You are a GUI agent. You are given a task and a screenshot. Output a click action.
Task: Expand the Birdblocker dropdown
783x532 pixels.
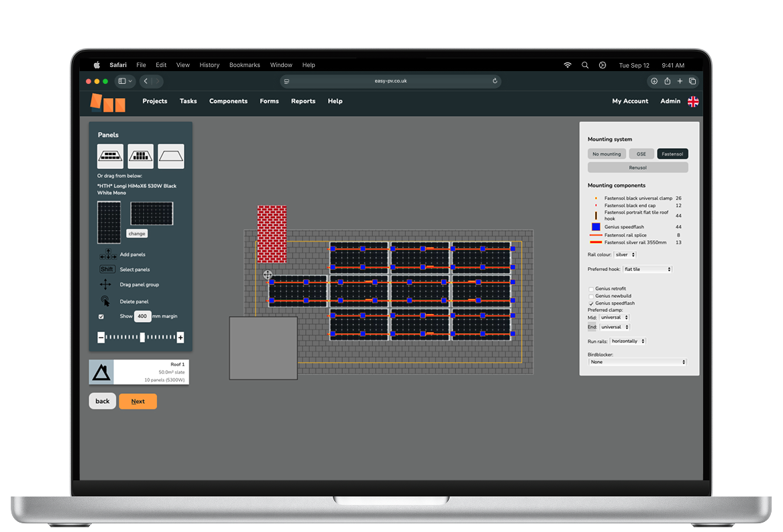click(637, 362)
